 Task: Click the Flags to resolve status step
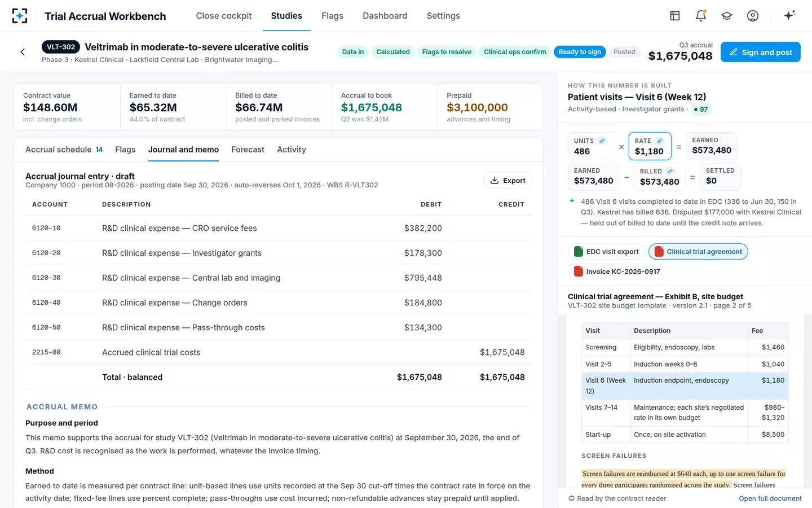447,52
